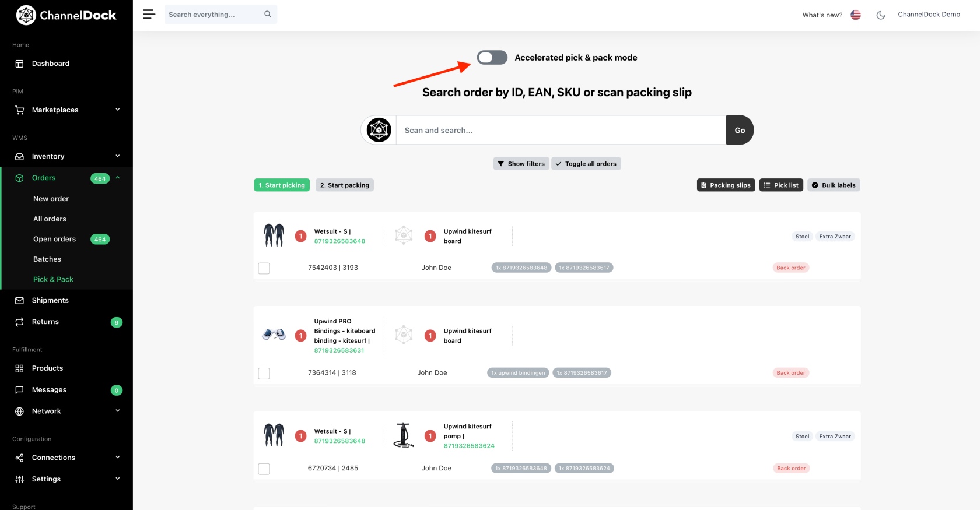Expand the Inventory submenu chevron

tap(117, 156)
